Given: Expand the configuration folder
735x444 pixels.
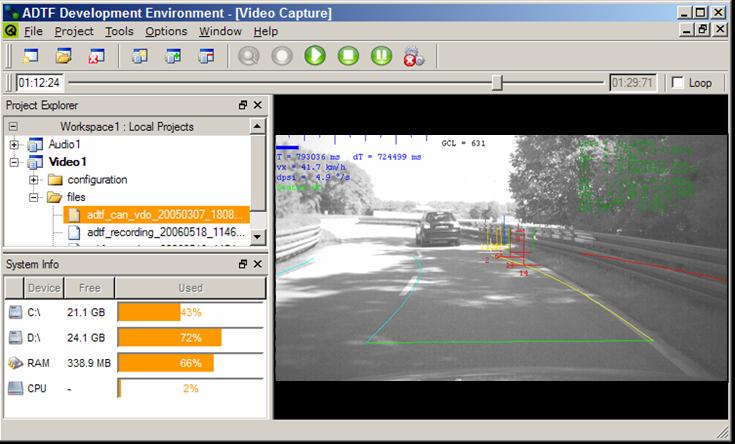Looking at the screenshot, I should coord(33,180).
